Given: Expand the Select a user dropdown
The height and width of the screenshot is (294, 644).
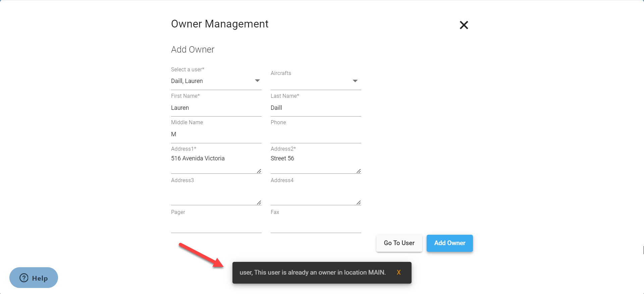Looking at the screenshot, I should pos(257,81).
